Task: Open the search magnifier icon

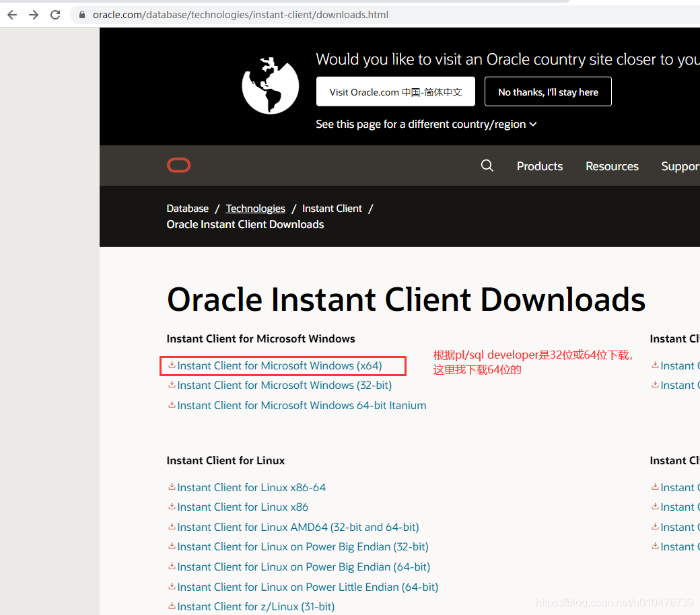Action: [x=487, y=166]
